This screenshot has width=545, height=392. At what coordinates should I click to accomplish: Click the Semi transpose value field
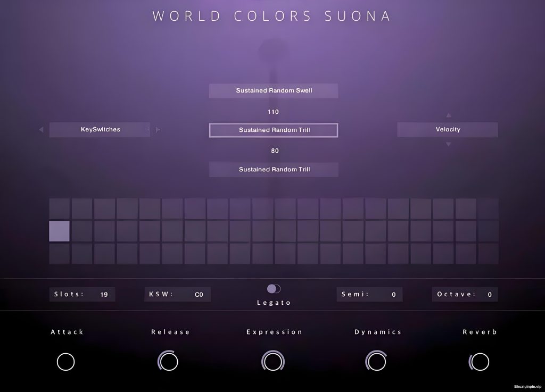(369, 295)
